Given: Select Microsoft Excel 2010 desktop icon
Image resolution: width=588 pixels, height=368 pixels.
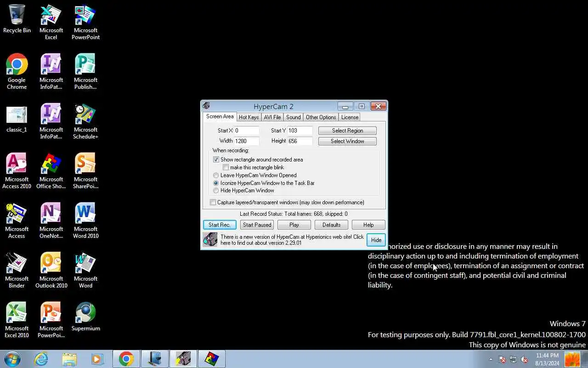Looking at the screenshot, I should click(17, 320).
